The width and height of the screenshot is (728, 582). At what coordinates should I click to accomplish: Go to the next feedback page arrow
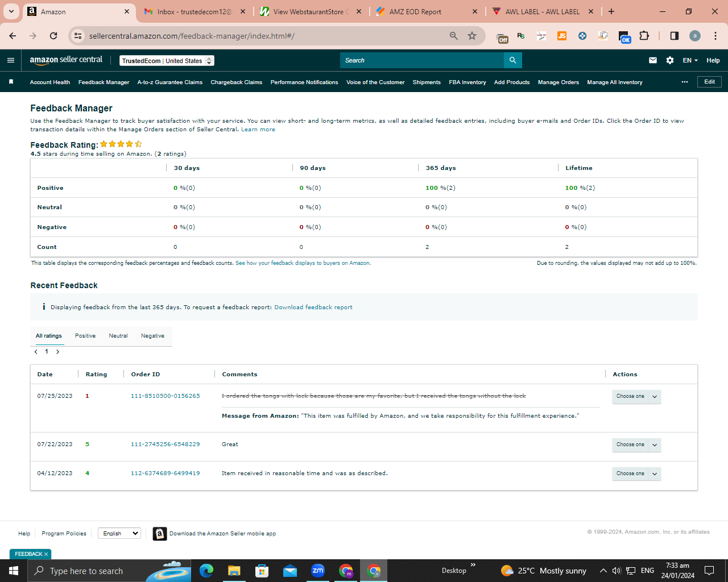57,352
